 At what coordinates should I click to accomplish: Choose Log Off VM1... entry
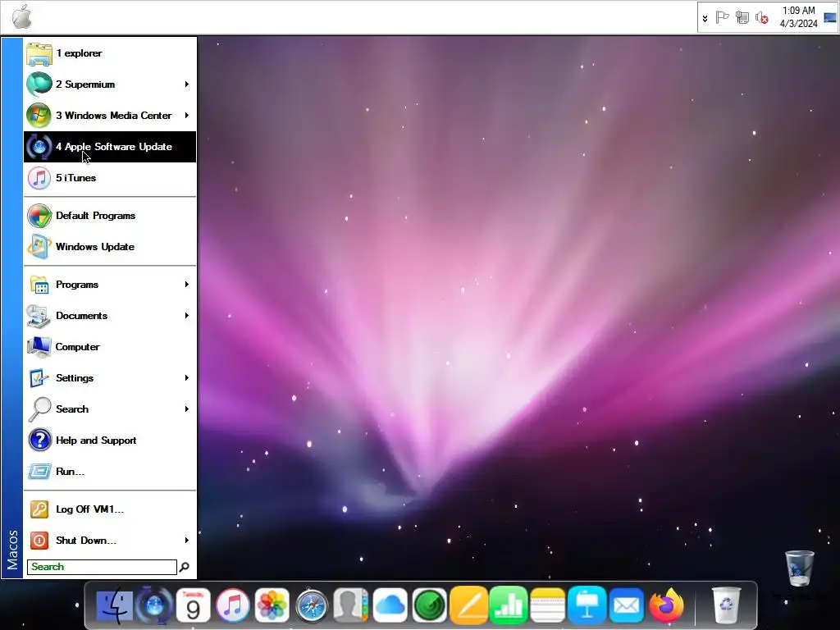[110, 509]
